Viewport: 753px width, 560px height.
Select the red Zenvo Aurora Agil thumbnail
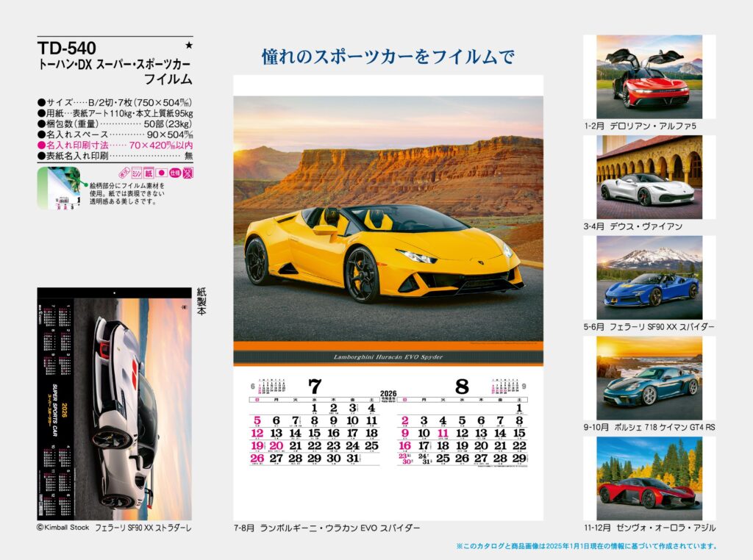point(649,478)
